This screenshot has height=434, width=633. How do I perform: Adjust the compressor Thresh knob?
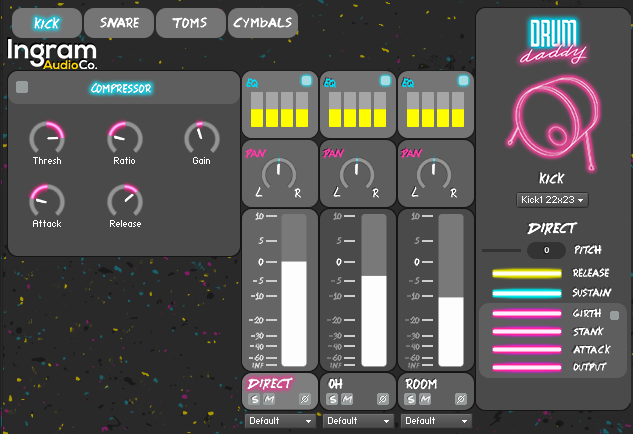coord(47,138)
